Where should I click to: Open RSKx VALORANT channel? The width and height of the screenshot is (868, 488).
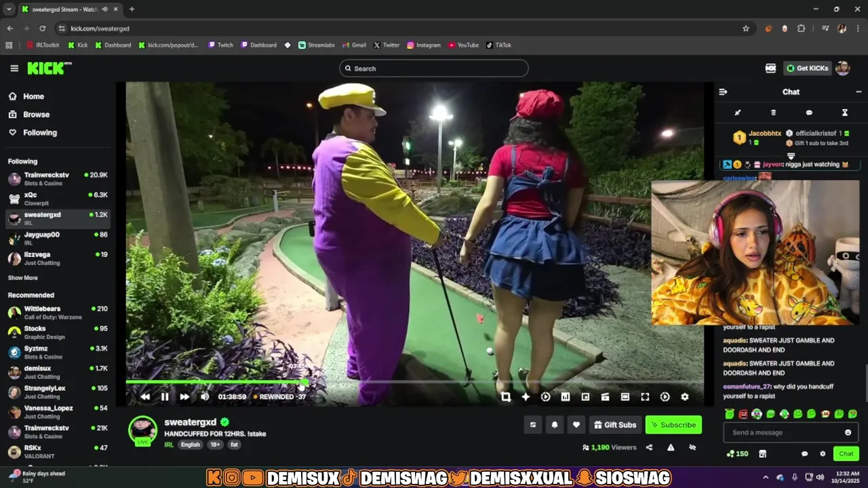(x=58, y=451)
